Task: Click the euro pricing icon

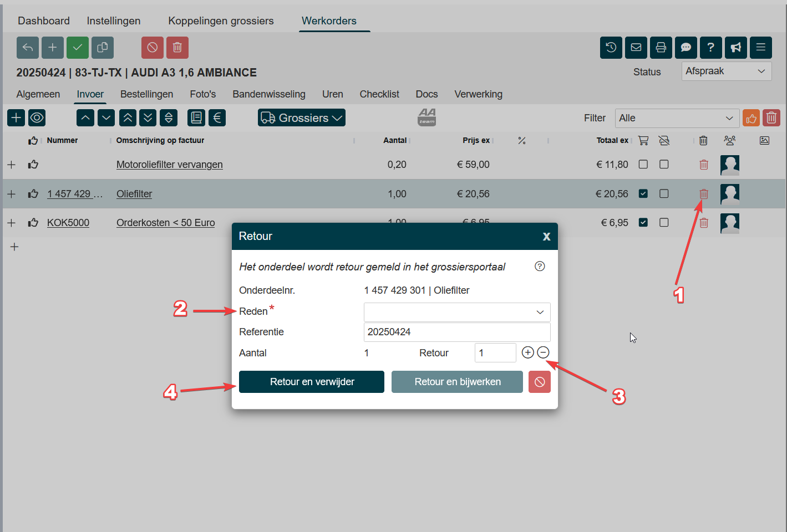Action: click(217, 117)
